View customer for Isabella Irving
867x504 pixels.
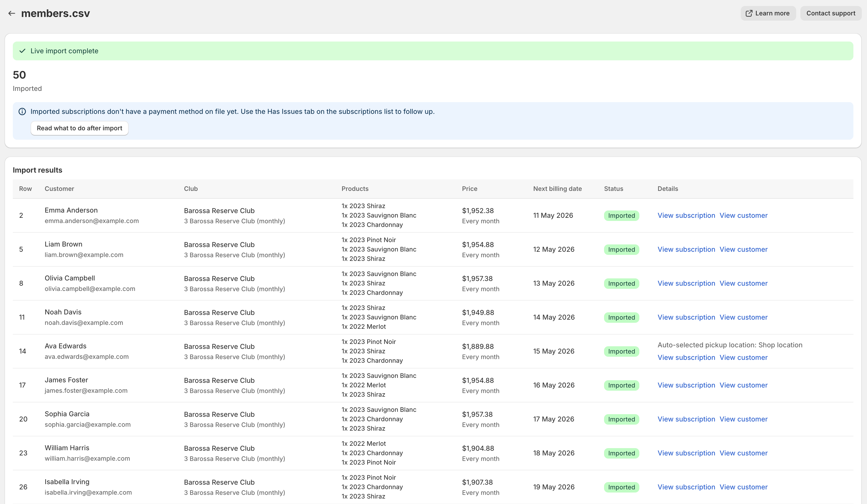click(x=743, y=487)
